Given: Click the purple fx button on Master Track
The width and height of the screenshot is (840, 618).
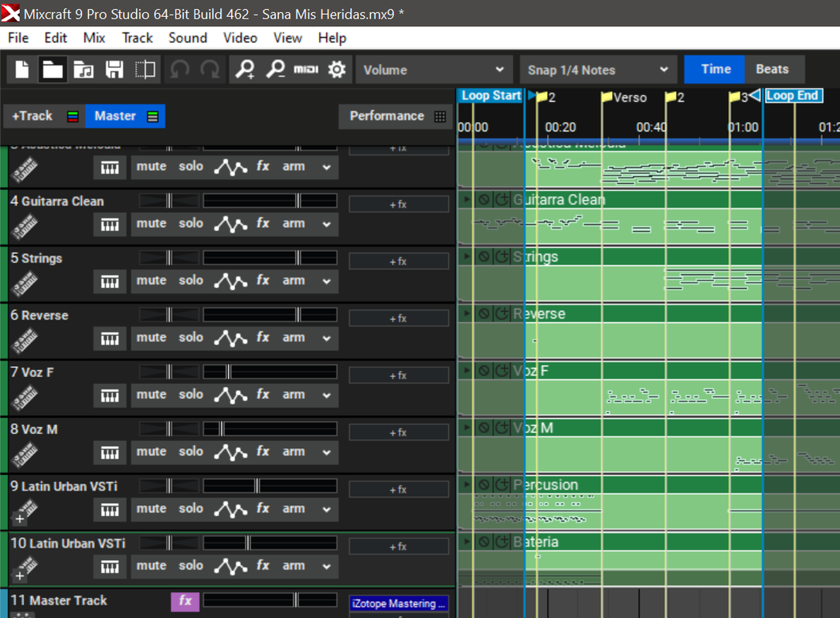Looking at the screenshot, I should click(185, 601).
